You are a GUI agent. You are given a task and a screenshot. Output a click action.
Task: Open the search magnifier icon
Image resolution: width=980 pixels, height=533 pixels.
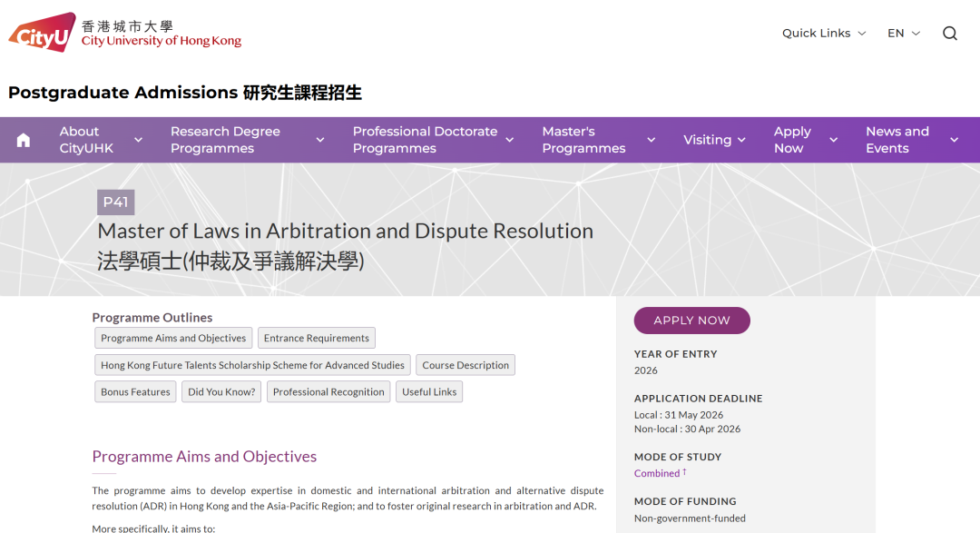coord(950,34)
